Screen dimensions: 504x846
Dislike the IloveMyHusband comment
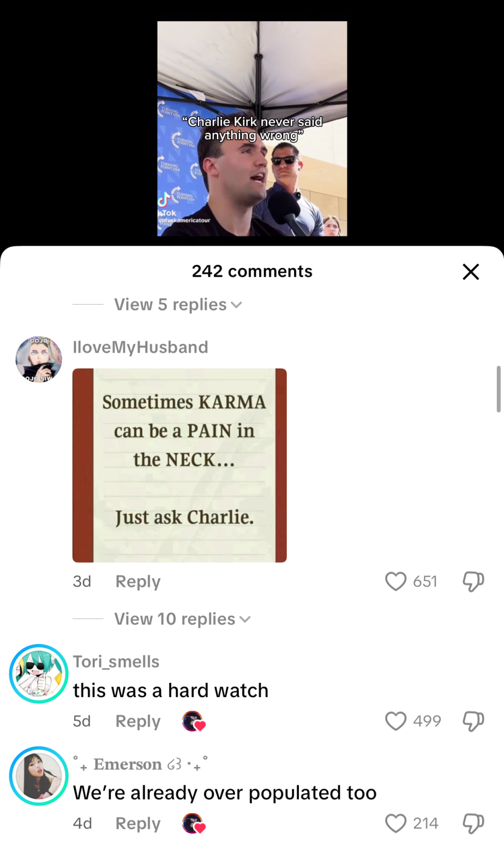[473, 581]
